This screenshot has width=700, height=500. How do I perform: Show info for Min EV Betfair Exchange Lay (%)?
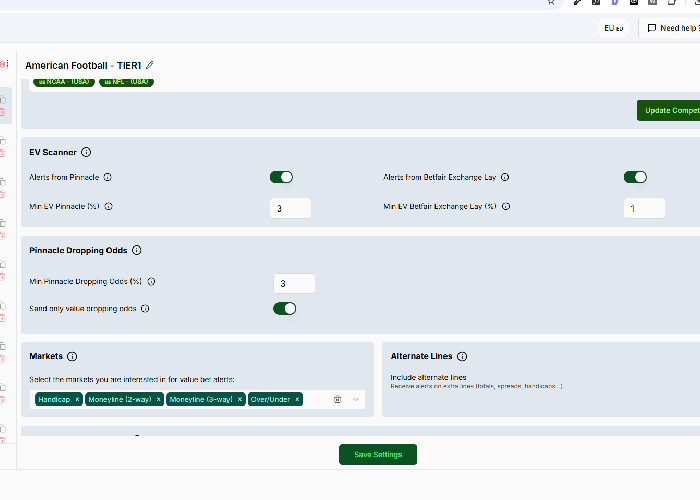[x=506, y=206]
